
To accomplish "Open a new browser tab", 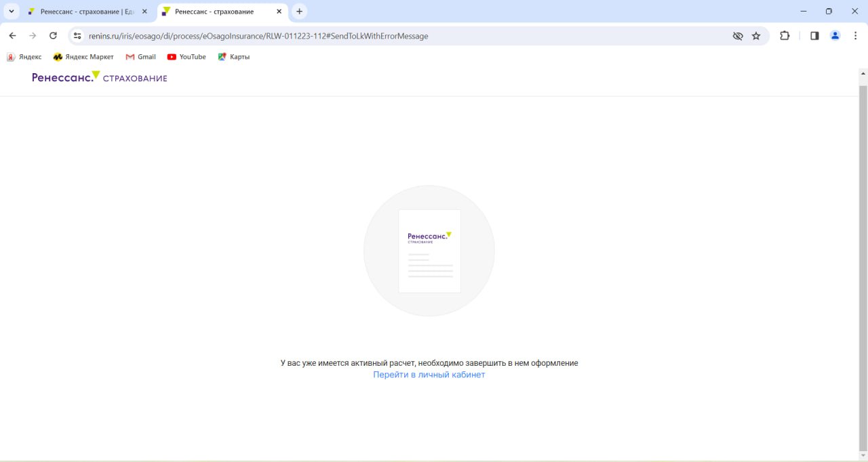I will pyautogui.click(x=299, y=12).
